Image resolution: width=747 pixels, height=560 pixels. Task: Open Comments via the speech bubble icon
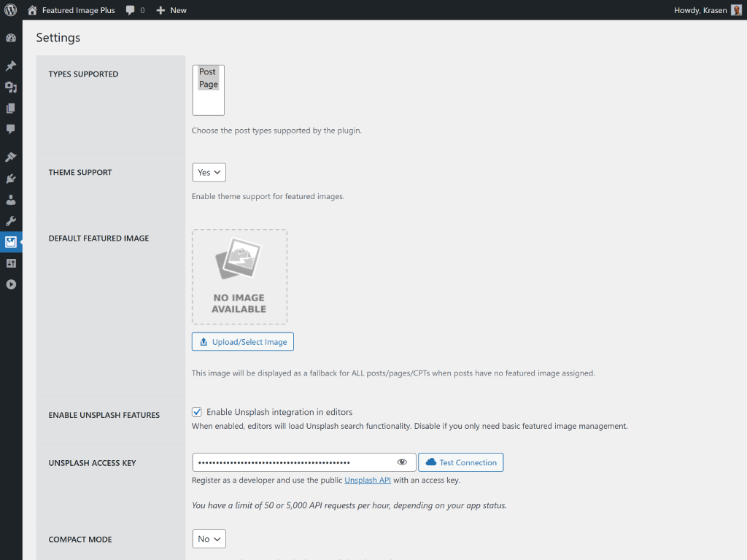[11, 129]
